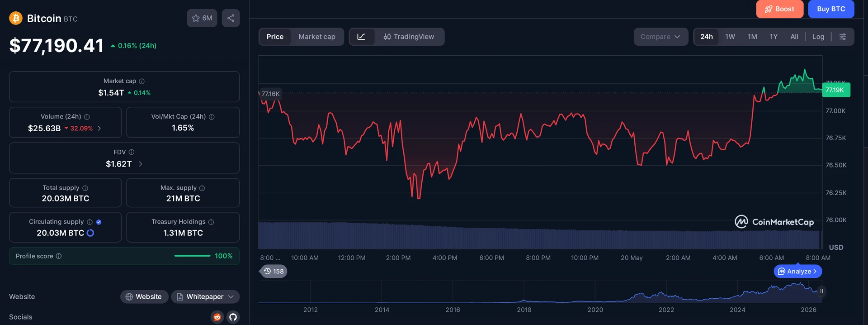Image resolution: width=868 pixels, height=325 pixels.
Task: Click the 2022 label on history timeline
Action: pyautogui.click(x=666, y=310)
